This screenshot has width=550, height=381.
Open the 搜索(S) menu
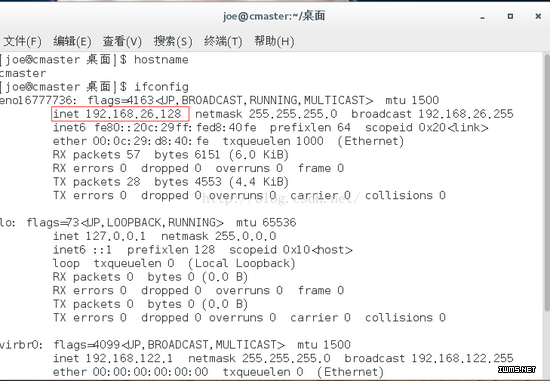173,41
